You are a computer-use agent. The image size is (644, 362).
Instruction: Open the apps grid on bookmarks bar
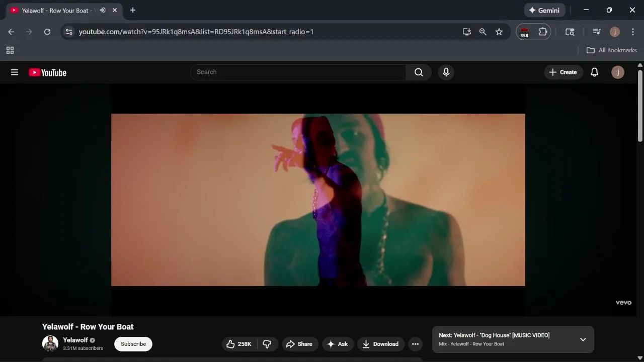pyautogui.click(x=10, y=50)
